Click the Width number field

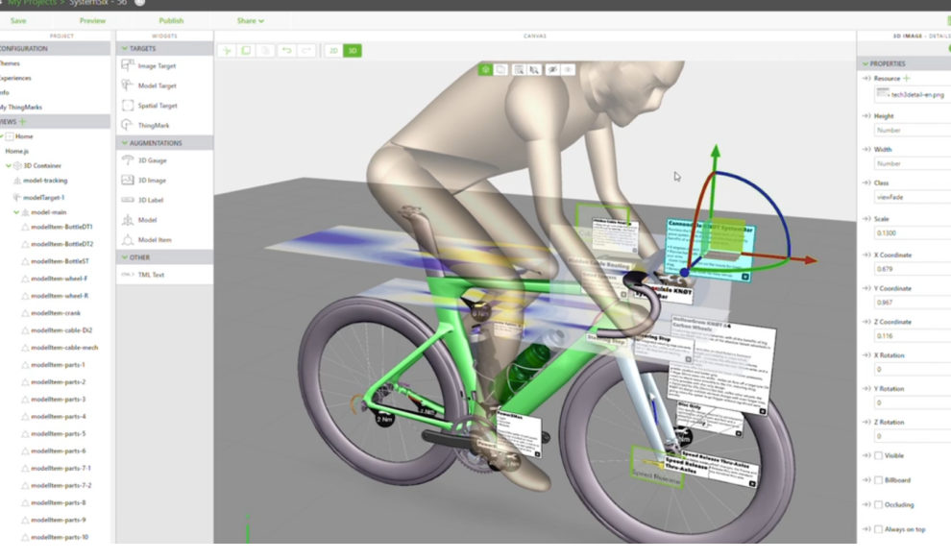pyautogui.click(x=913, y=163)
